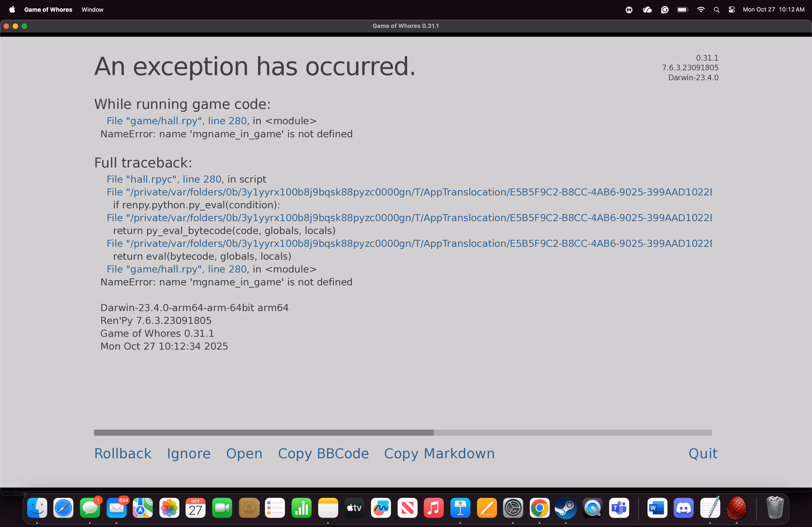
Task: Open the Game of Whores app menu
Action: click(48, 9)
